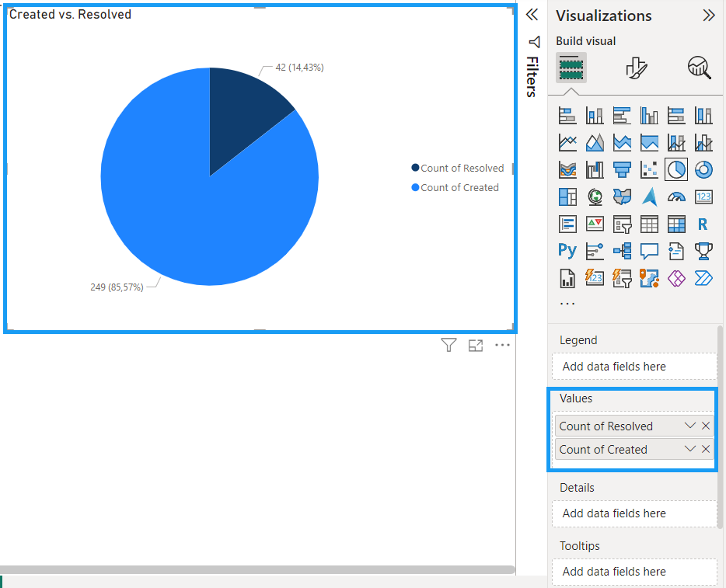Select the Line chart visual
The width and height of the screenshot is (726, 588).
pos(567,142)
